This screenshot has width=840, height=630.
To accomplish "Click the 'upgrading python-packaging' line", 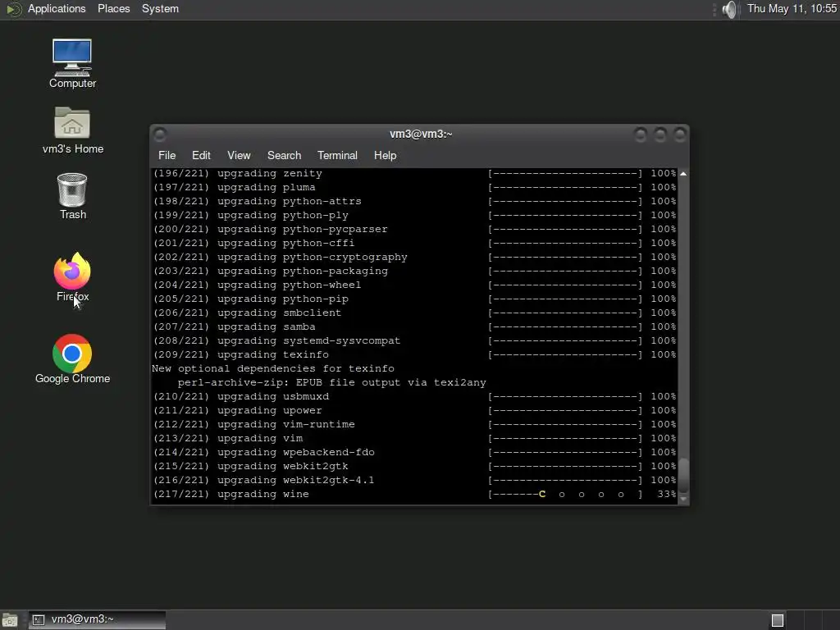I will (x=414, y=271).
